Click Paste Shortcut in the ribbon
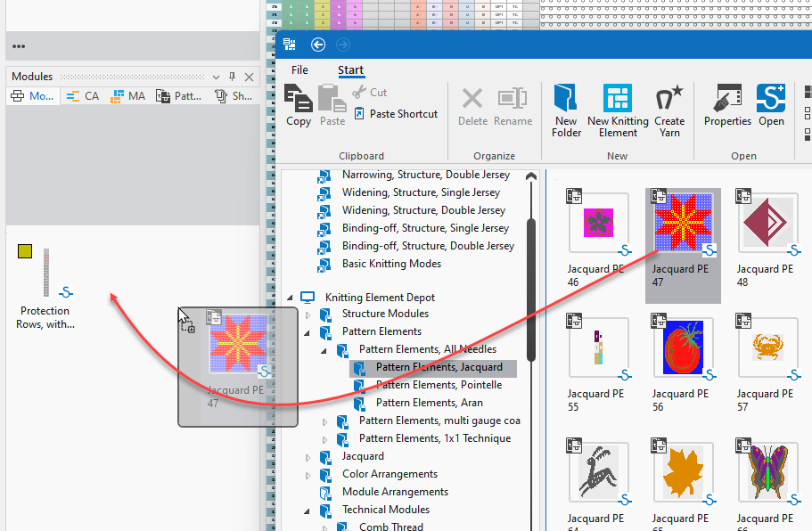The image size is (812, 531). tap(396, 114)
